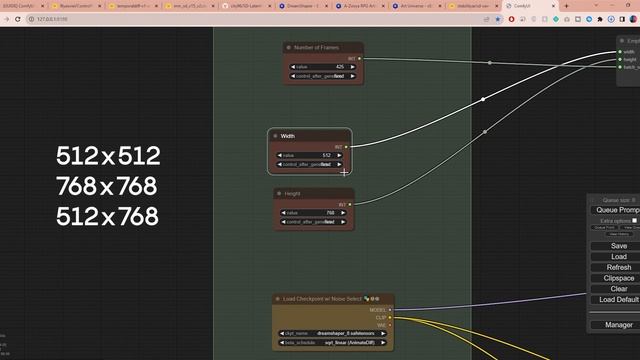The height and width of the screenshot is (360, 640).
Task: Click the VAE output port on Load Checkpoint
Action: point(390,325)
